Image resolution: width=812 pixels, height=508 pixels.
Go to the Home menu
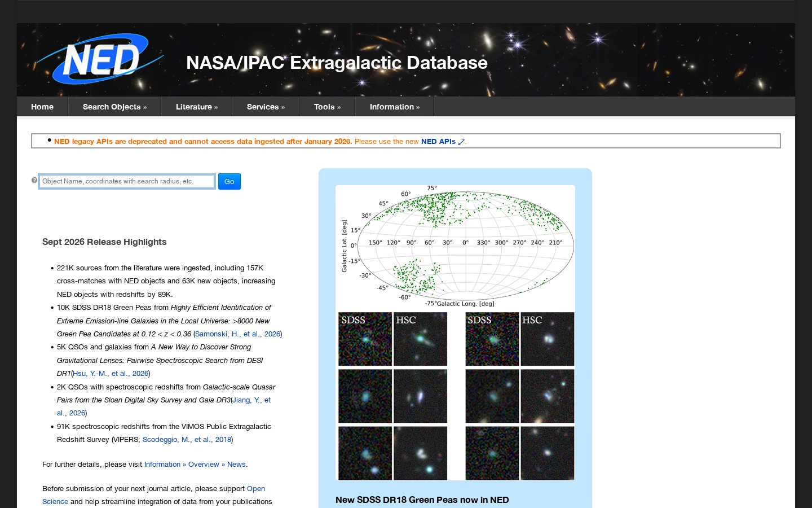coord(42,107)
